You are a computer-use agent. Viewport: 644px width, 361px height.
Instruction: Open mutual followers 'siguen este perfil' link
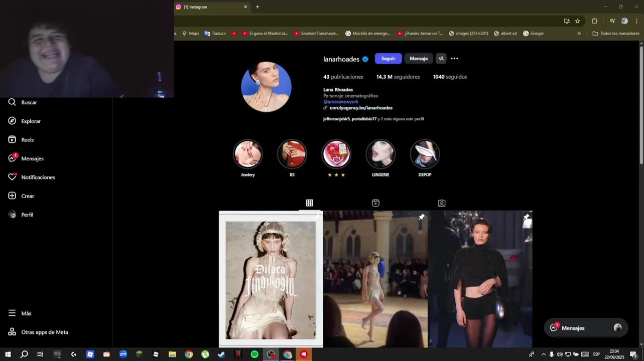373,119
